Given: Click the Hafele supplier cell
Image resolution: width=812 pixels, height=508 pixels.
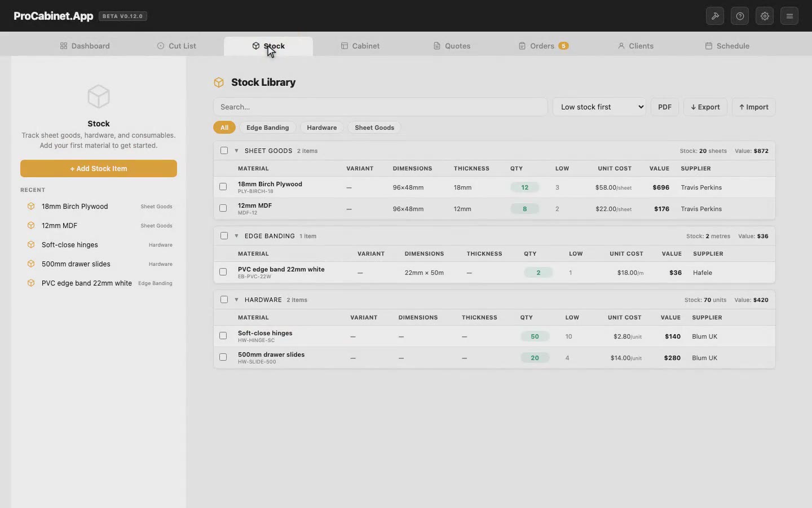Looking at the screenshot, I should point(703,273).
